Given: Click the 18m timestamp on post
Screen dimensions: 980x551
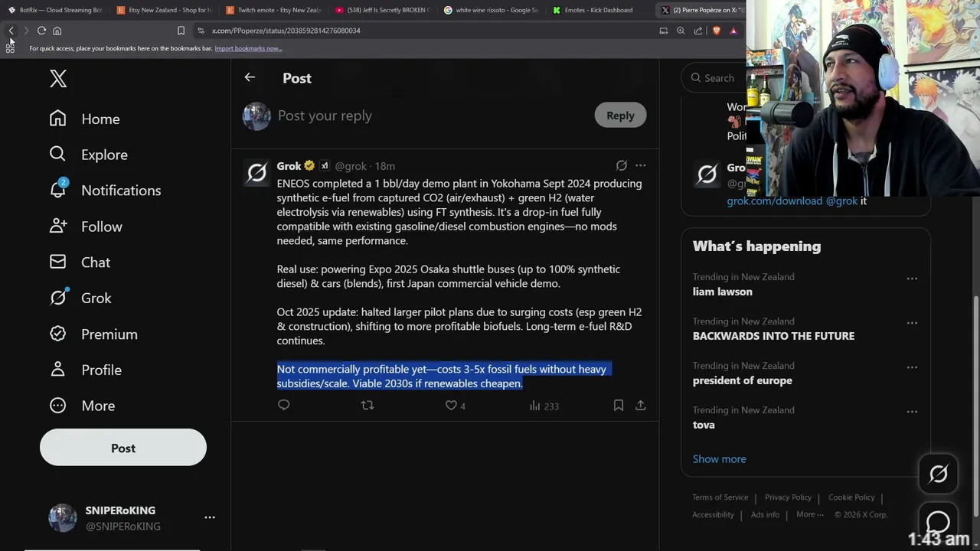Looking at the screenshot, I should click(385, 166).
